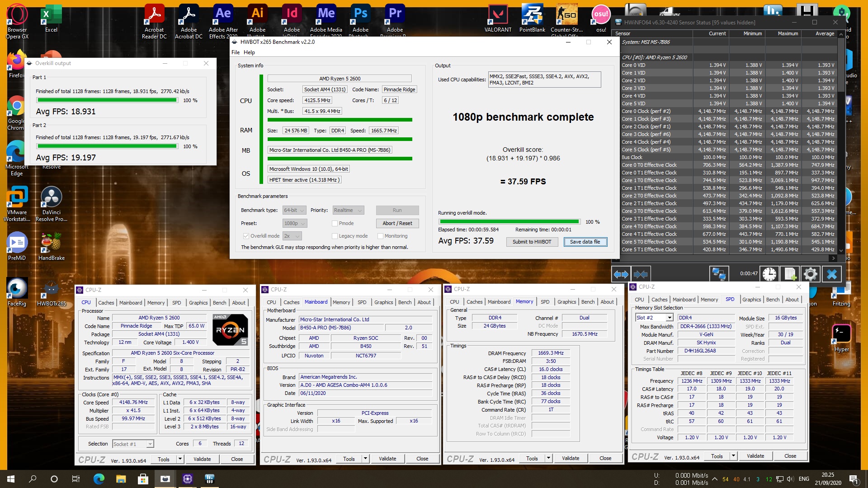Select the Adobe After Effects desktop icon

pyautogui.click(x=223, y=20)
